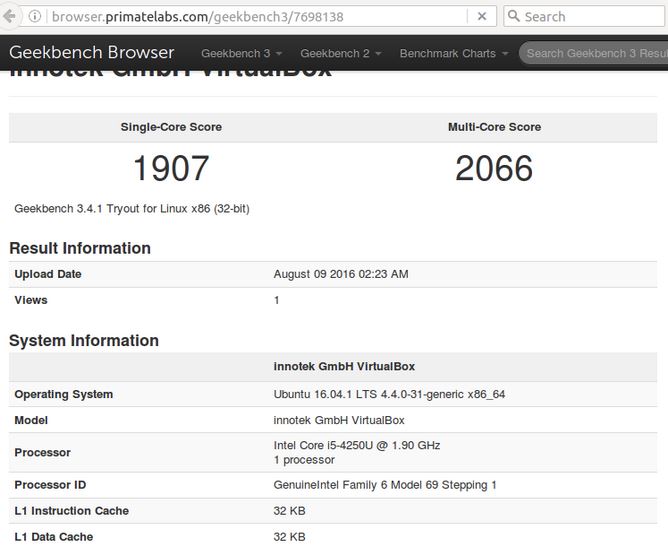Viewport: 668px width, 547px height.
Task: Select Ubuntu 16.04.1 LTS value
Action: [389, 394]
